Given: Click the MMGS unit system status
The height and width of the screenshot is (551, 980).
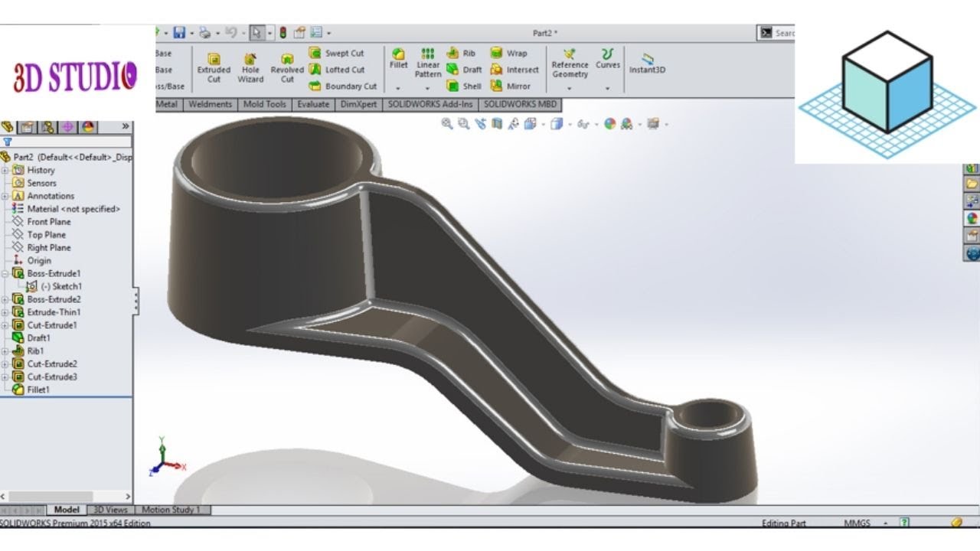Looking at the screenshot, I should pyautogui.click(x=857, y=523).
